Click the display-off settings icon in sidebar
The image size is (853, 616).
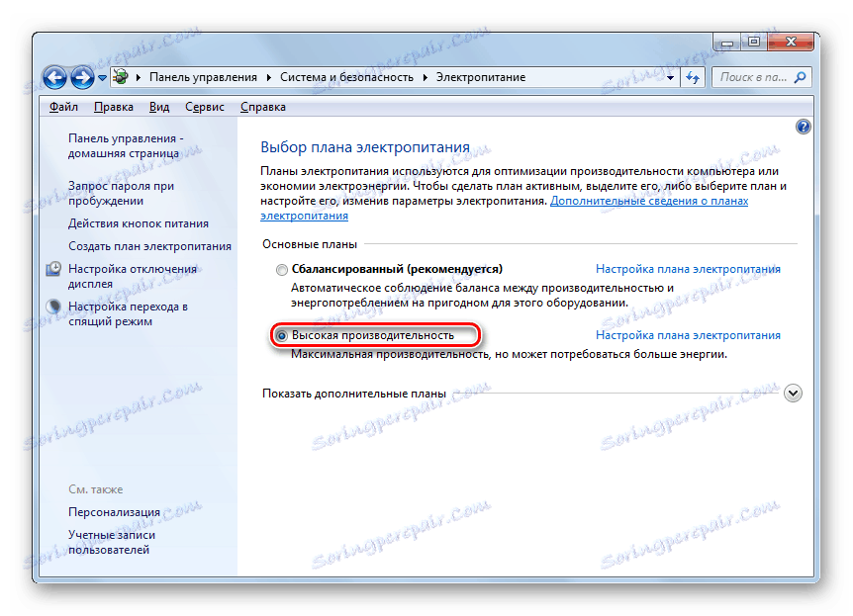point(53,269)
